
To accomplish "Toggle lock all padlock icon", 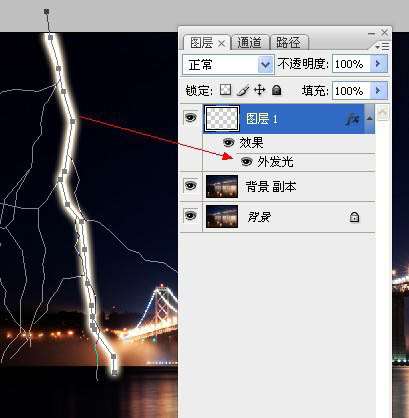I will point(276,90).
